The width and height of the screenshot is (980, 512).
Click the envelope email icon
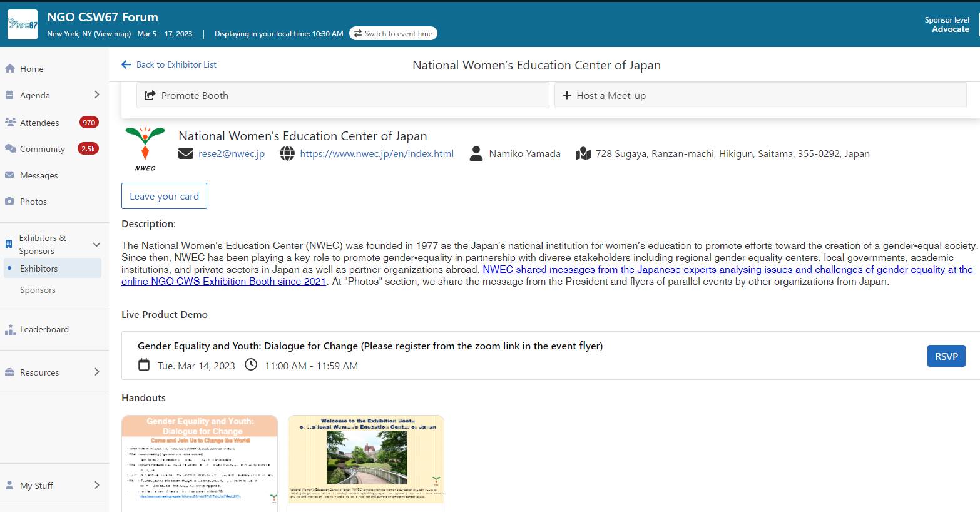[x=186, y=153]
